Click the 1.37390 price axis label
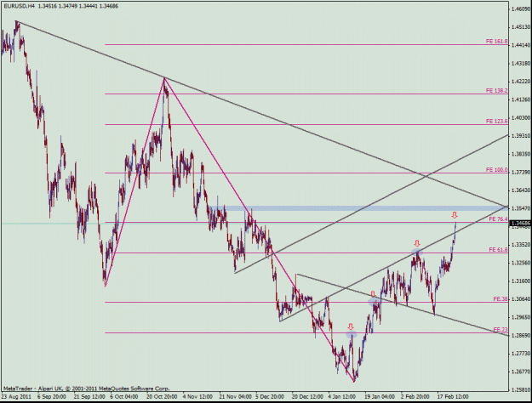 coord(521,173)
